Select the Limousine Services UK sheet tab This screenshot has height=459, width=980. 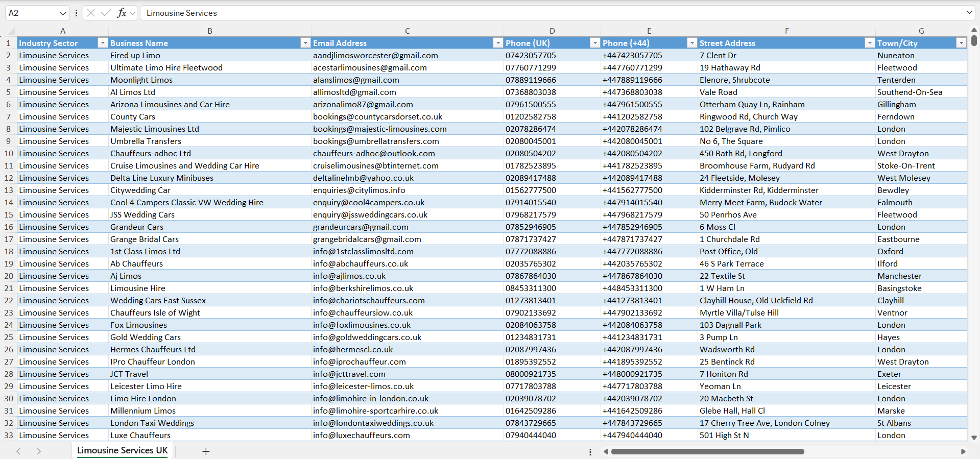click(123, 450)
